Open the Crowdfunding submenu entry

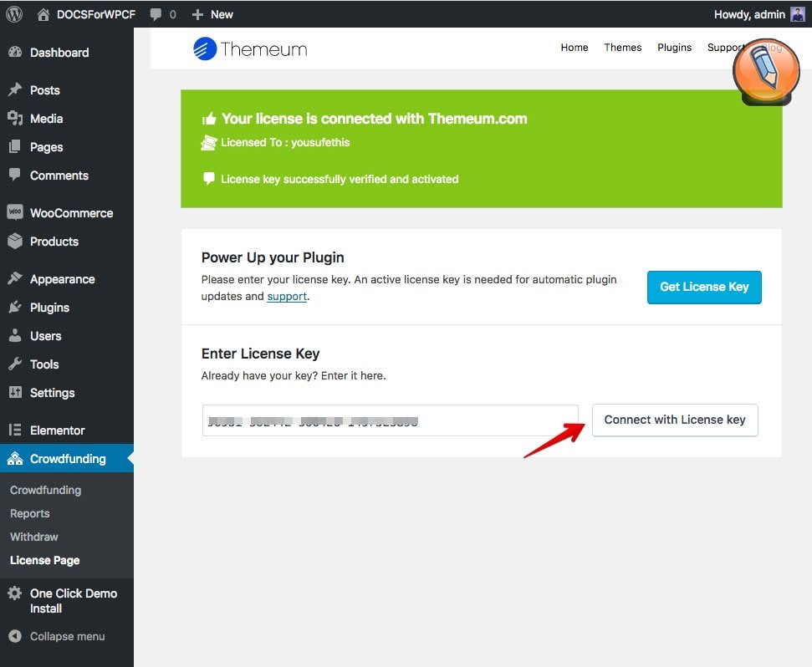pos(45,490)
